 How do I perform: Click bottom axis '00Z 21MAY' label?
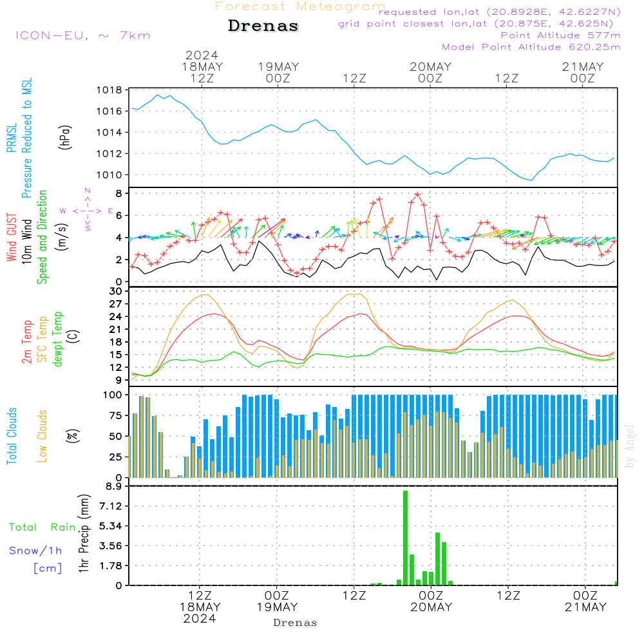[x=585, y=601]
